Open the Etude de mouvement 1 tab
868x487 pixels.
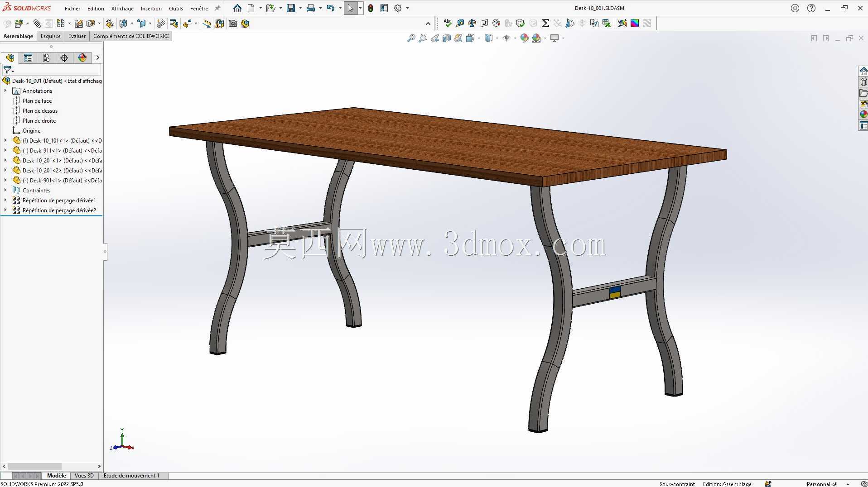point(131,476)
